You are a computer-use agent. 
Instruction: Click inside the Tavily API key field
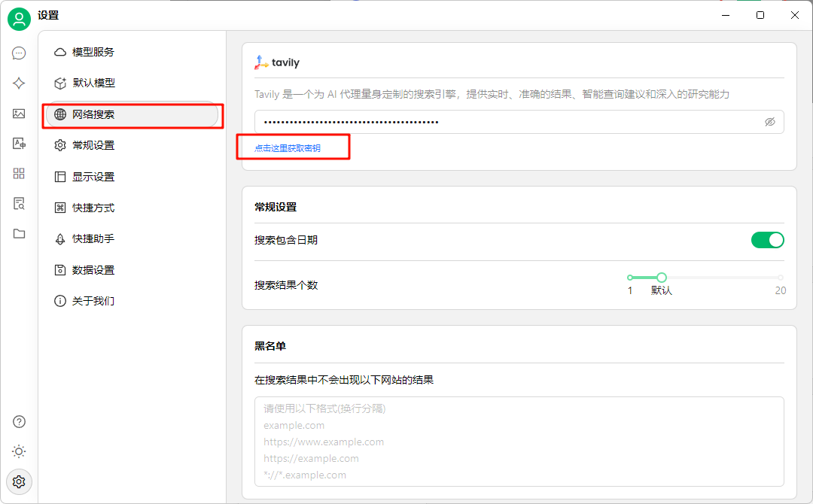(x=519, y=122)
